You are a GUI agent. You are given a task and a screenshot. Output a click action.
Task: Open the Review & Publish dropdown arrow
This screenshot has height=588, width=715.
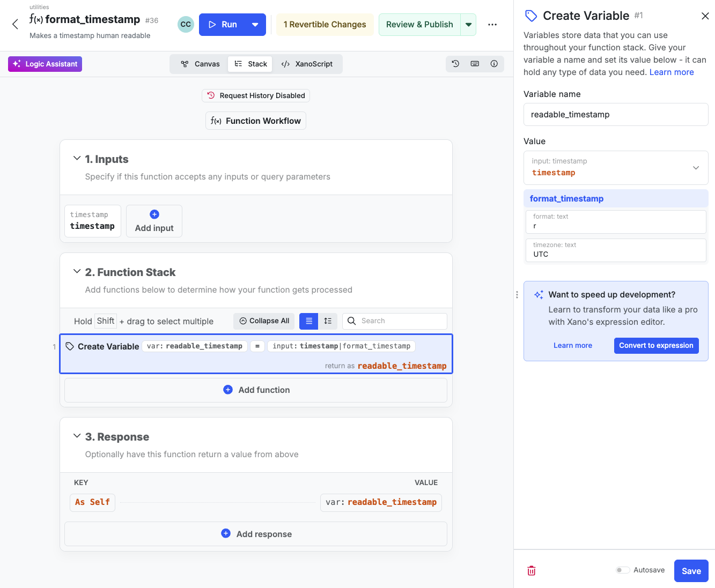click(x=468, y=25)
